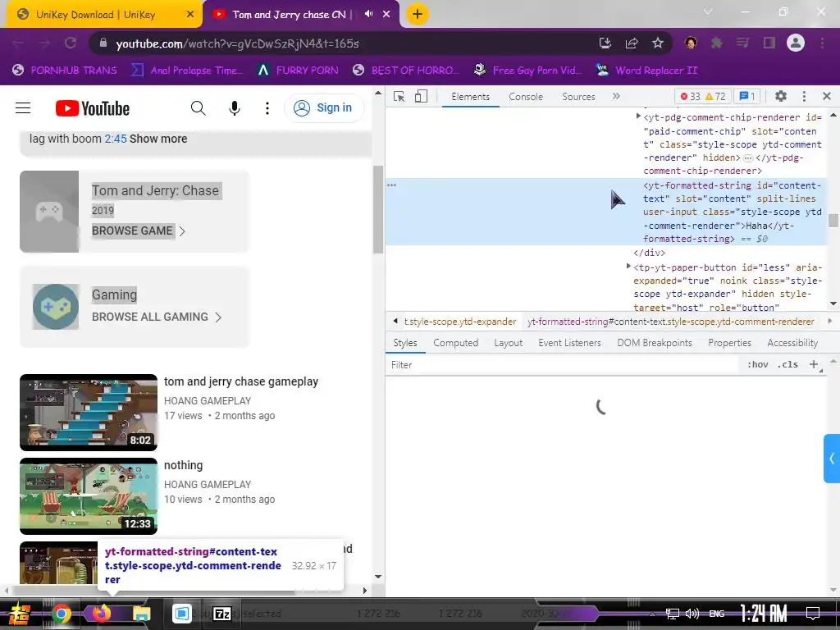This screenshot has height=630, width=840.
Task: Click BROWSE ALL GAMING link
Action: [x=157, y=317]
